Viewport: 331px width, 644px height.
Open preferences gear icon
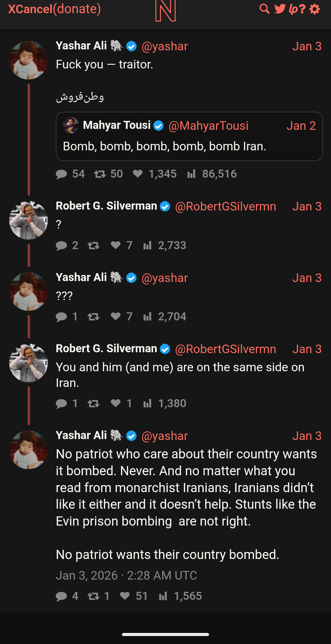315,9
